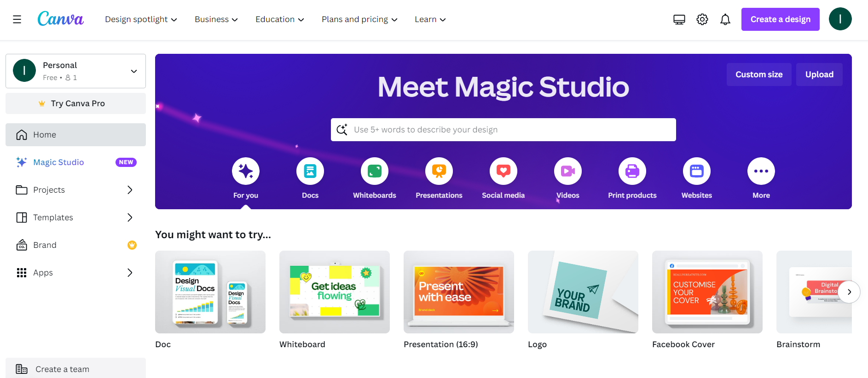
Task: Open Projects in the sidebar
Action: point(75,190)
